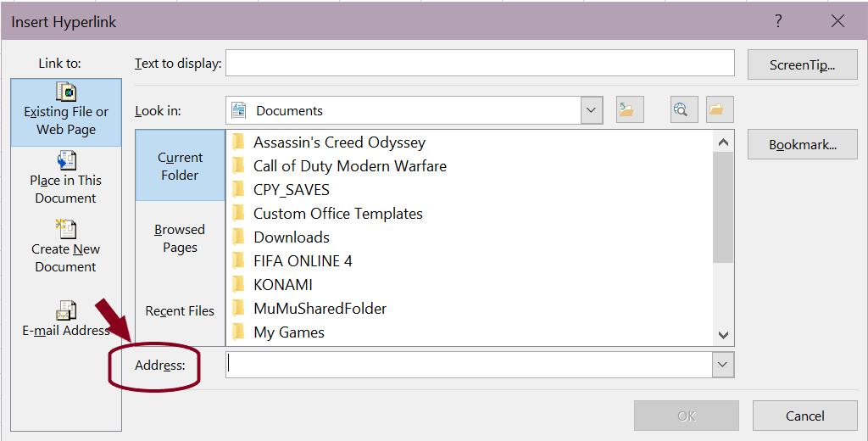The width and height of the screenshot is (868, 441).
Task: Click the Bookmark button
Action: coord(802,145)
